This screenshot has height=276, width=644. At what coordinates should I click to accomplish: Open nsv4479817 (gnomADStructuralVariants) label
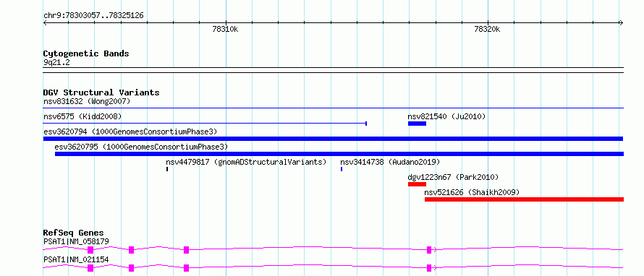tap(246, 162)
